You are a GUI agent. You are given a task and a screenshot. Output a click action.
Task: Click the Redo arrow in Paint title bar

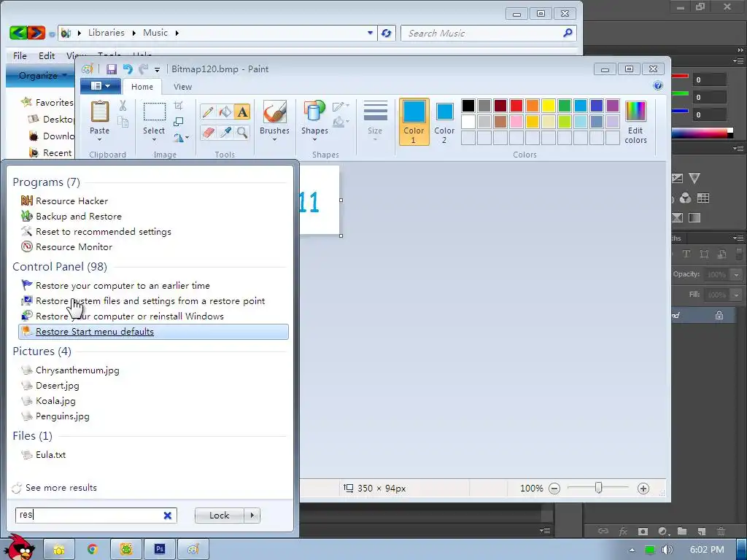coord(144,69)
